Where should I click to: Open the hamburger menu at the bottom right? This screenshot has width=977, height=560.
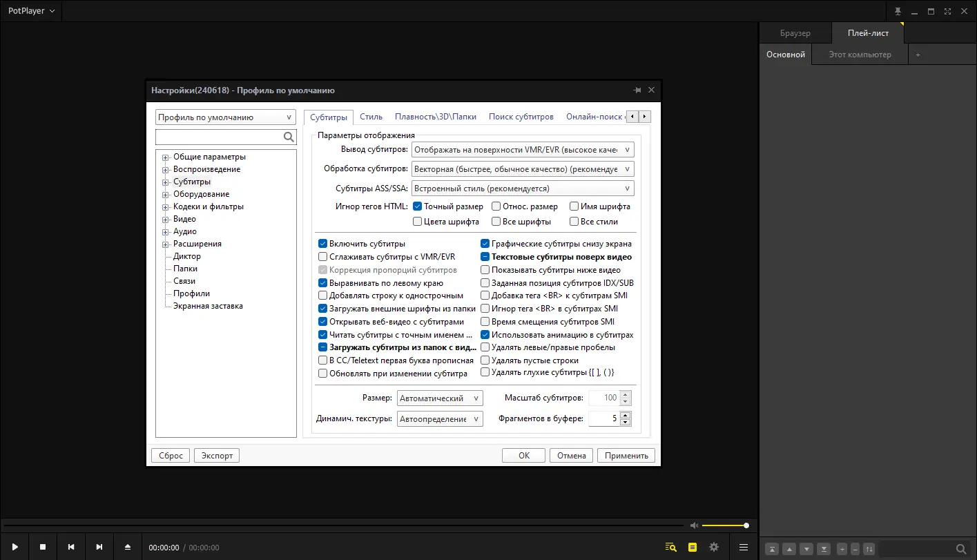click(x=743, y=547)
